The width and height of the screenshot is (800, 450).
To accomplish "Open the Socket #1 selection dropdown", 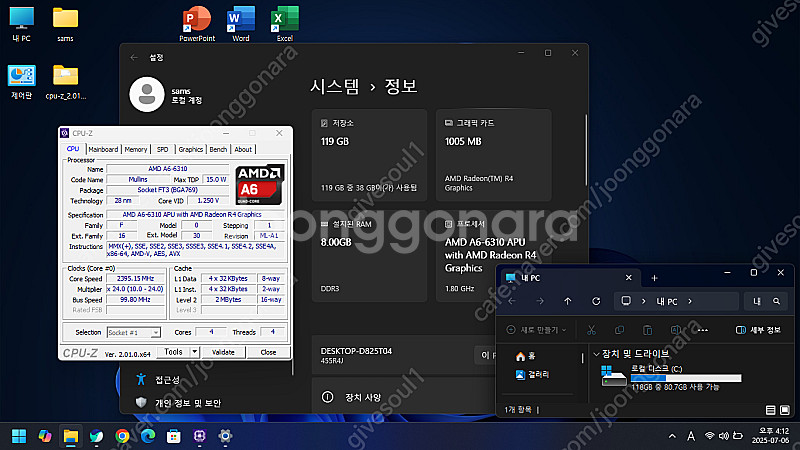I will [134, 333].
